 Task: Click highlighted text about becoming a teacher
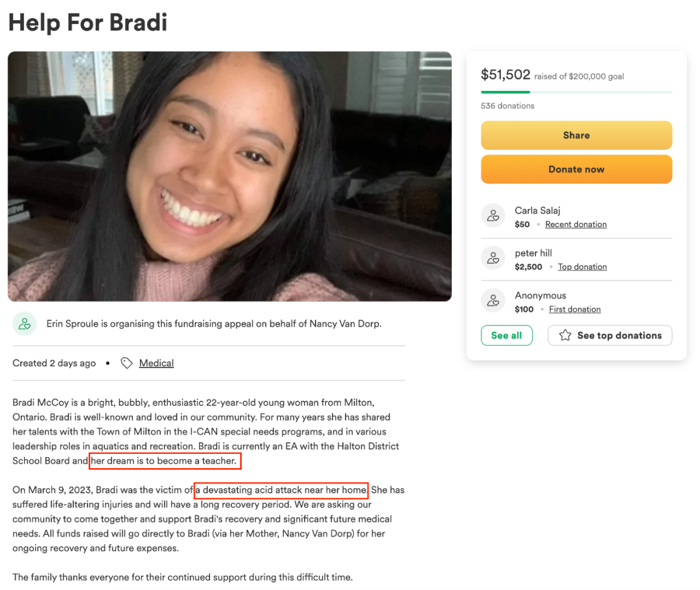[165, 461]
